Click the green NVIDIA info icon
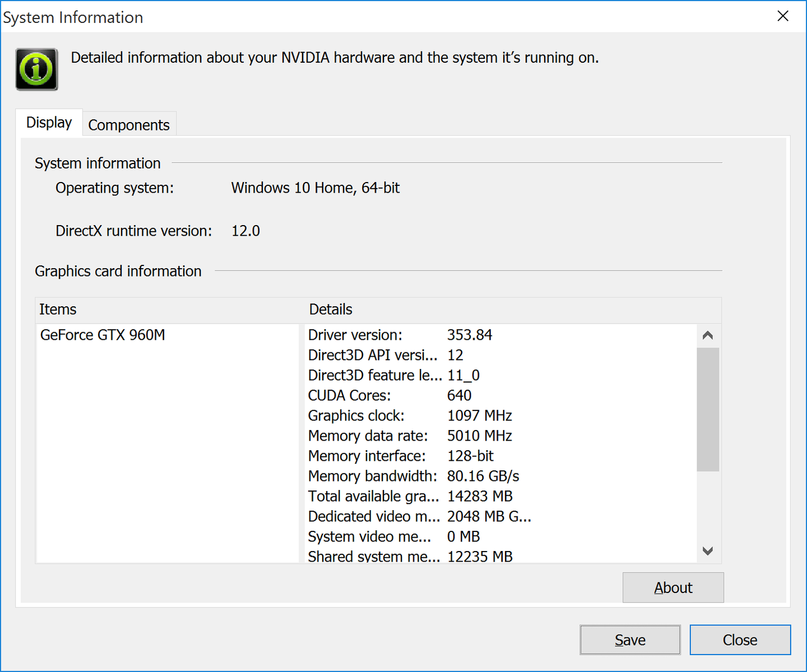807x672 pixels. click(x=36, y=69)
